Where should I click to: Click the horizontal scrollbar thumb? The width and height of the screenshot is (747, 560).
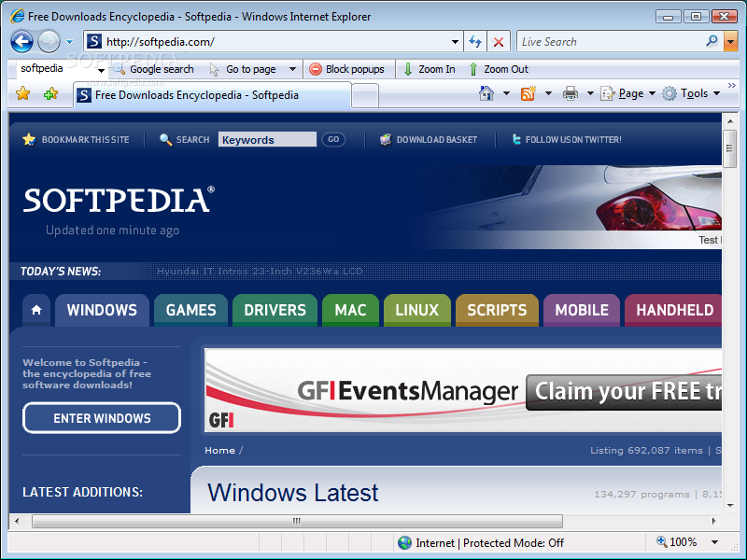[x=297, y=521]
